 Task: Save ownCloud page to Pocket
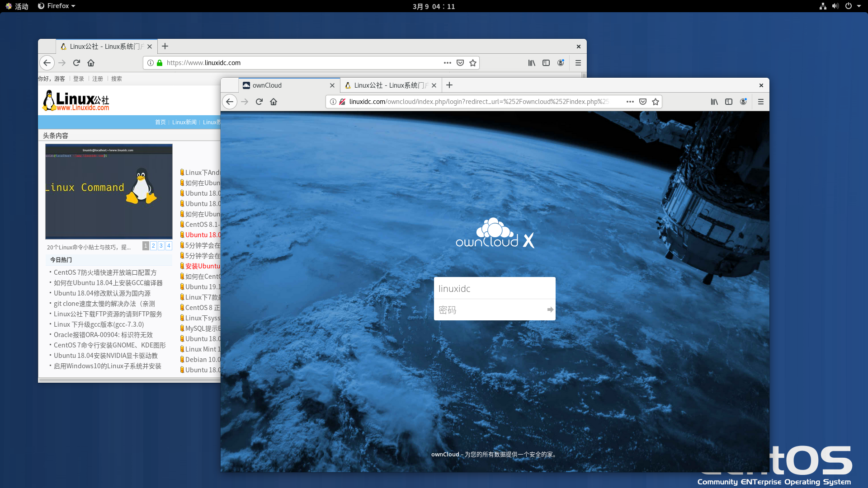(643, 102)
